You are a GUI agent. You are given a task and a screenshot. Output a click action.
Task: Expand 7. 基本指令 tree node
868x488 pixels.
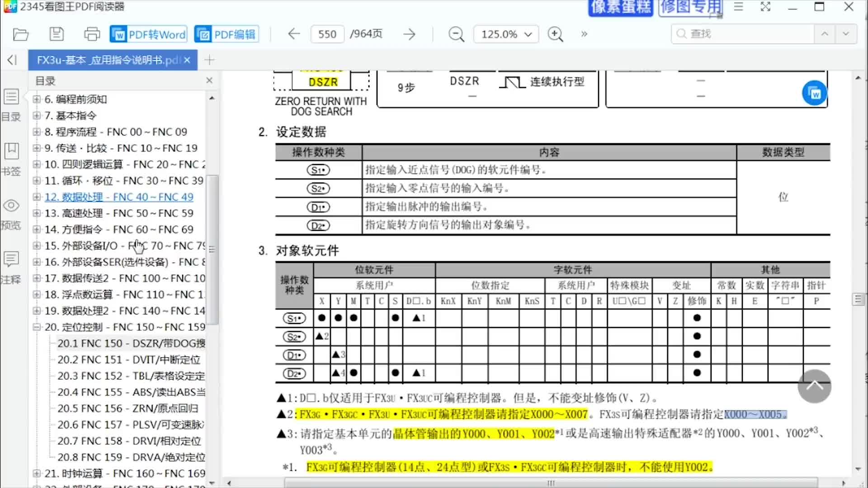[37, 116]
